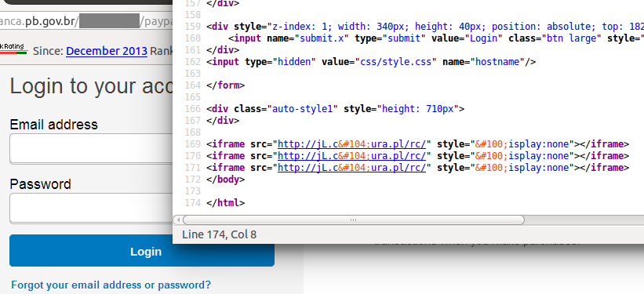This screenshot has height=294, width=644.
Task: Open the iframe URL on line 171
Action: click(351, 168)
